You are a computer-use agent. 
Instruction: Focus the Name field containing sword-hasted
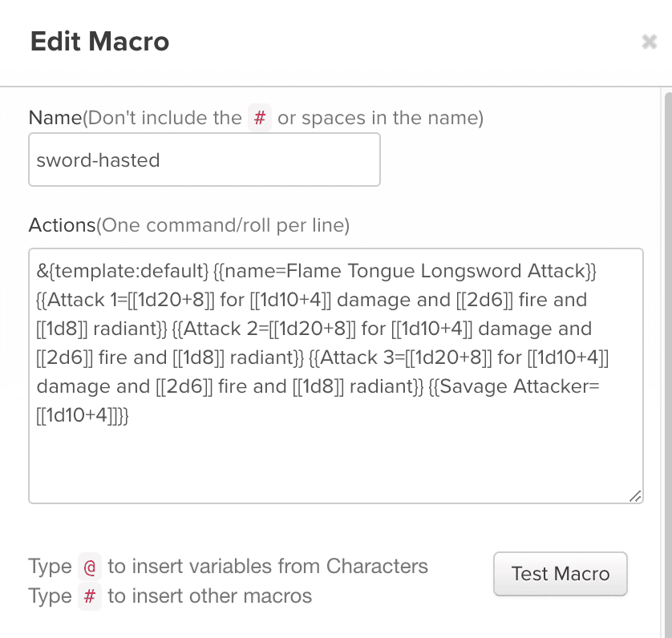click(x=204, y=159)
